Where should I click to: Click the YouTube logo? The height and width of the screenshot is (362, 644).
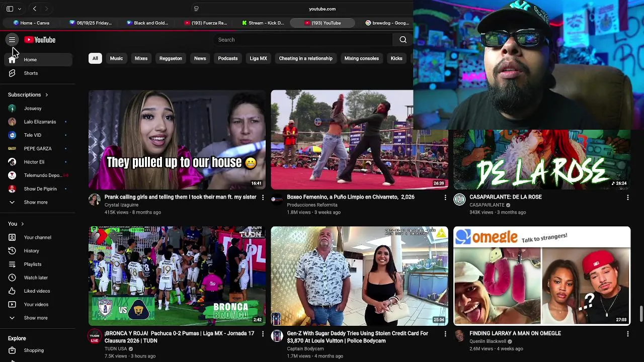pyautogui.click(x=40, y=40)
